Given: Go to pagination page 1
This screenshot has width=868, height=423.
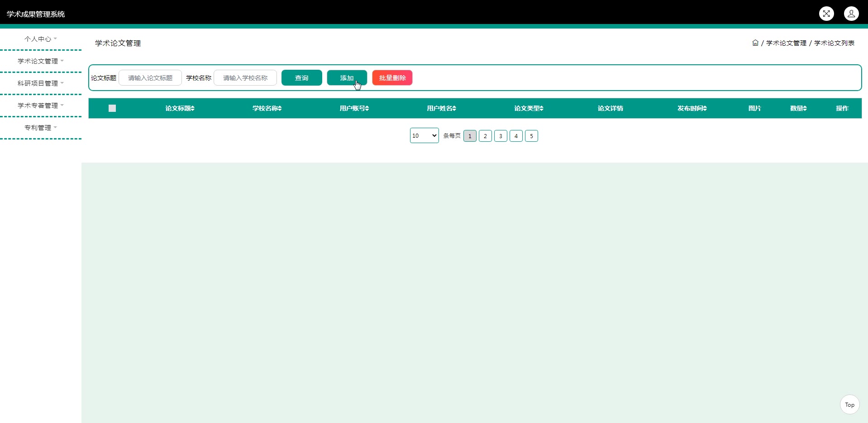Looking at the screenshot, I should [470, 136].
